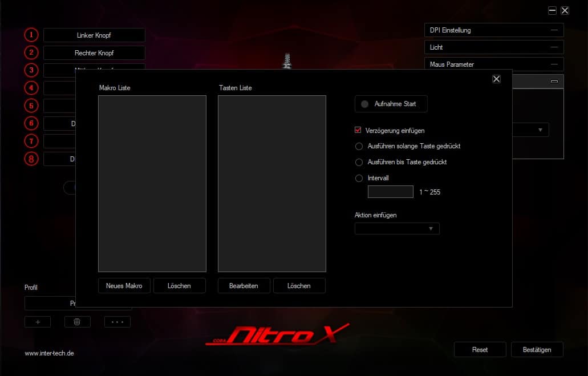Choose the Intervall radio button
The height and width of the screenshot is (376, 588).
pos(359,178)
